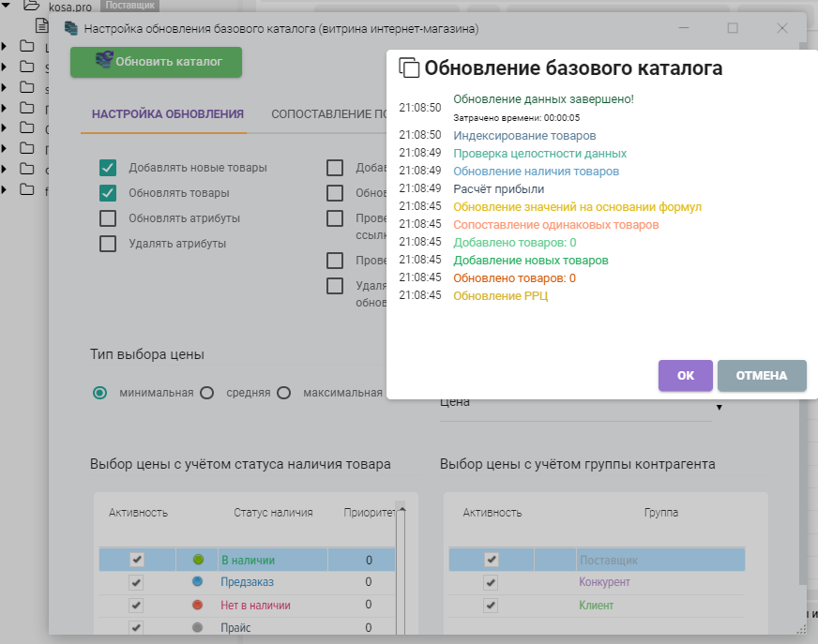
Task: Expand the sixth folder in the tree
Action: coord(4,148)
